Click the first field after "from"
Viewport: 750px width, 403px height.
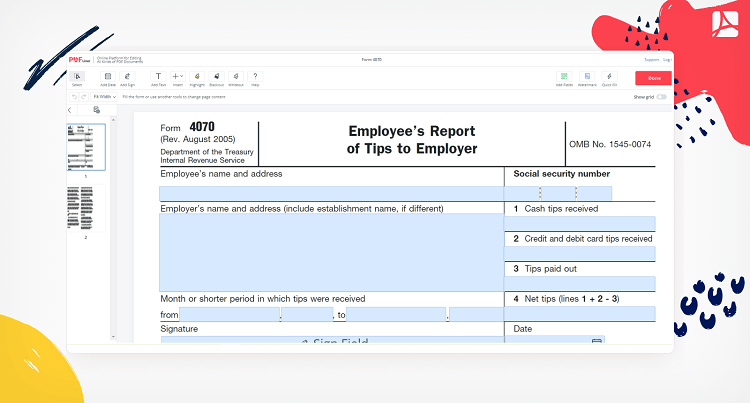(x=230, y=314)
